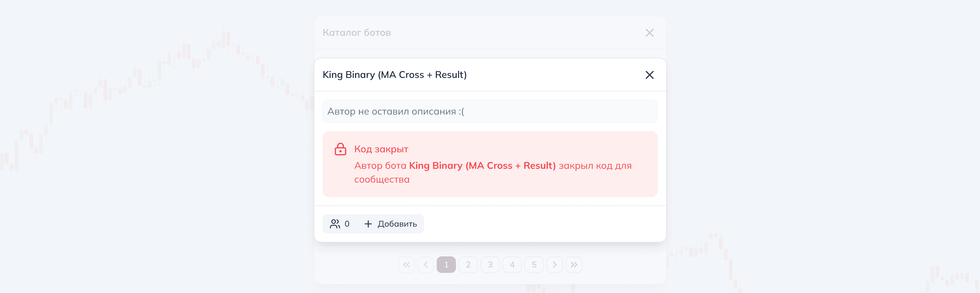This screenshot has width=980, height=293.
Task: Go to next page using right chevron
Action: [555, 264]
